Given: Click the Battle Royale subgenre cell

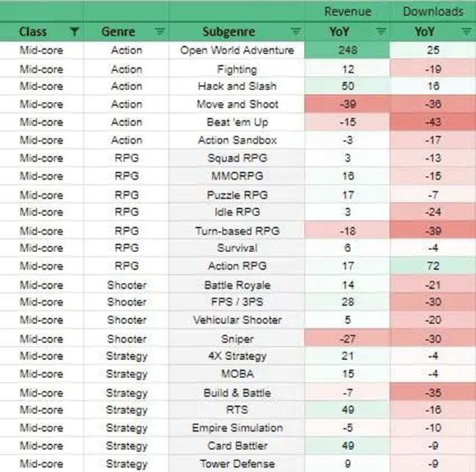Looking at the screenshot, I should 237,285.
